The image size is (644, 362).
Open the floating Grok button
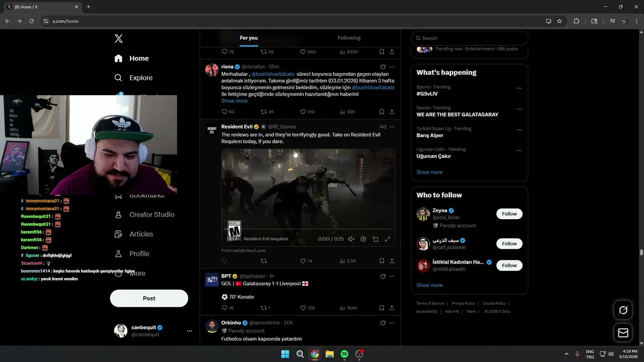point(623,310)
